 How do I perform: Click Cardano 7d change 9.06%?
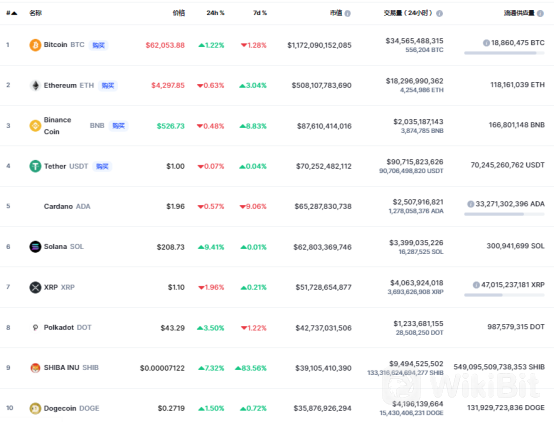(x=253, y=206)
